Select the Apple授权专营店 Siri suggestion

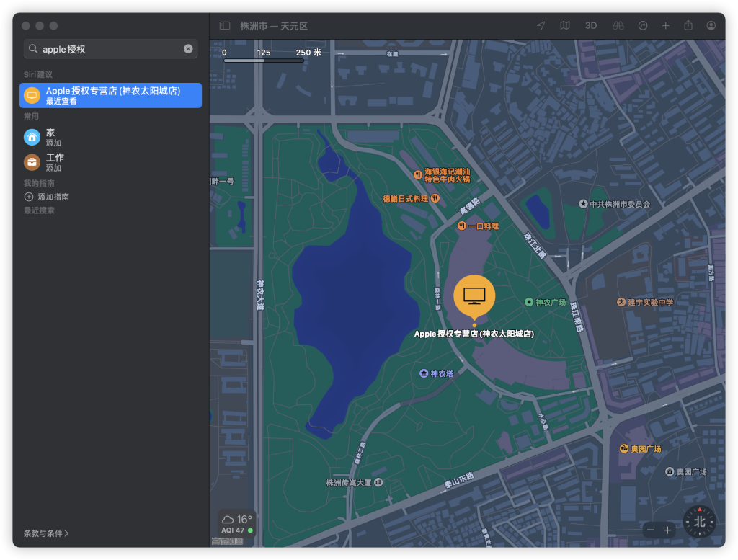(x=110, y=95)
